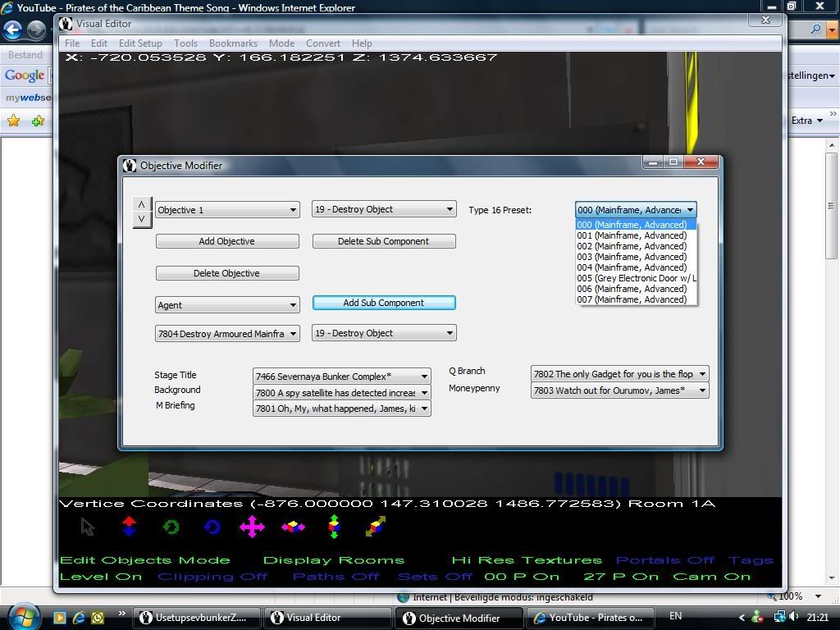Open the File menu in Visual Editor

point(72,43)
